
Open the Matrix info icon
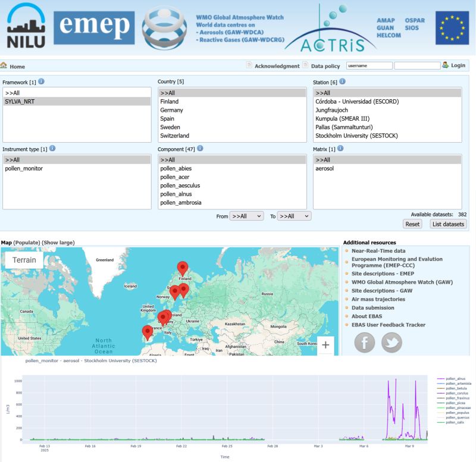340,148
